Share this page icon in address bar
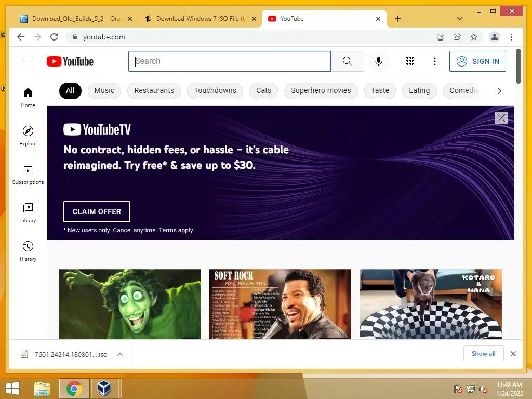This screenshot has height=399, width=532. pyautogui.click(x=457, y=37)
